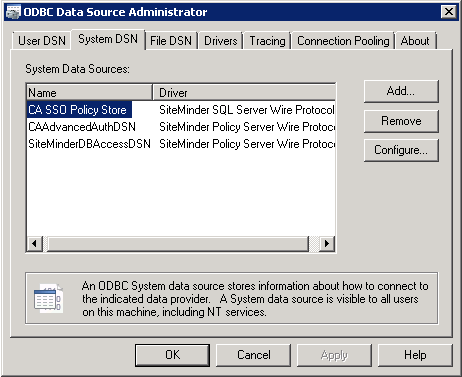Image resolution: width=462 pixels, height=377 pixels.
Task: Switch to the User DSN tab
Action: (42, 41)
